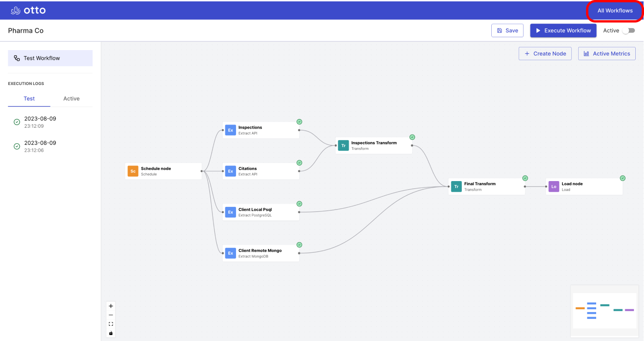The height and width of the screenshot is (341, 644).
Task: Switch to the Test logs tab
Action: tap(29, 98)
